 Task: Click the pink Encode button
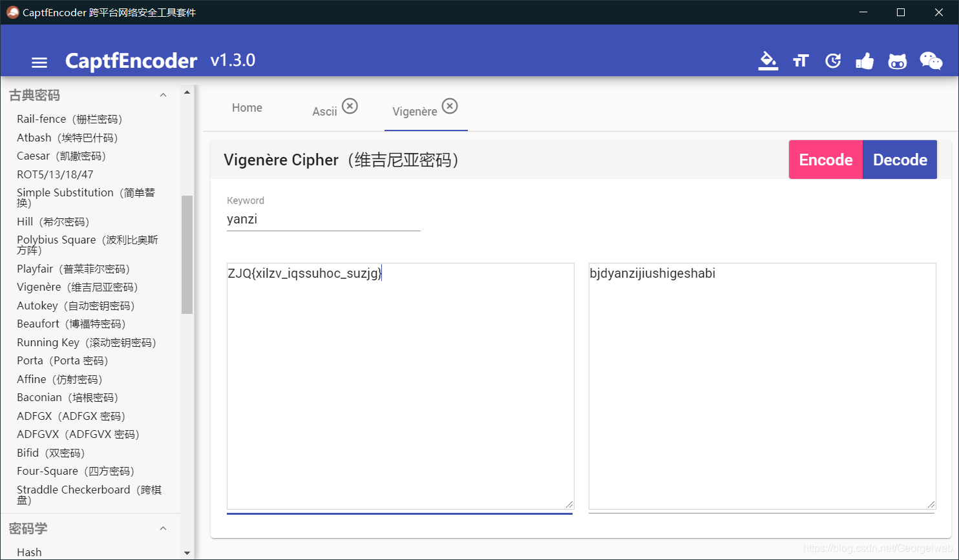click(826, 160)
